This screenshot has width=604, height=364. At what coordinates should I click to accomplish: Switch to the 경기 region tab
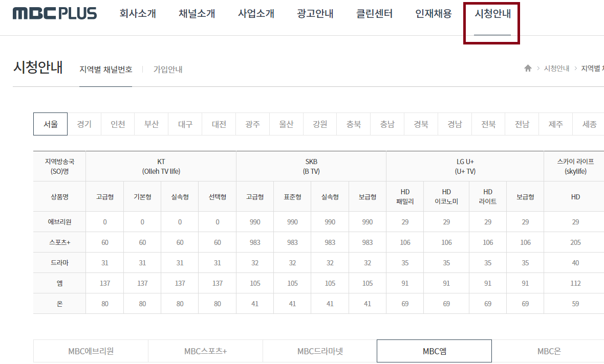click(x=83, y=124)
